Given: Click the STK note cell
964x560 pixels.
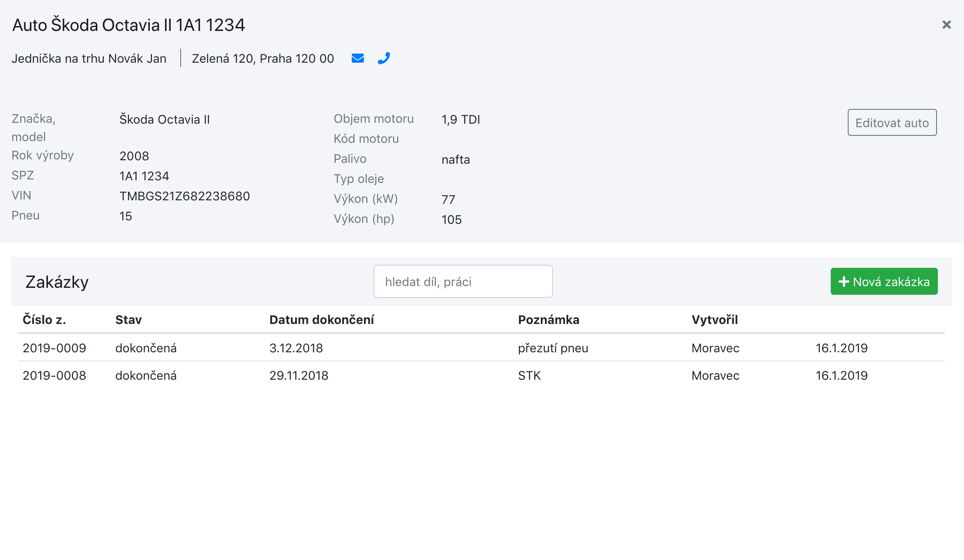Looking at the screenshot, I should [529, 375].
